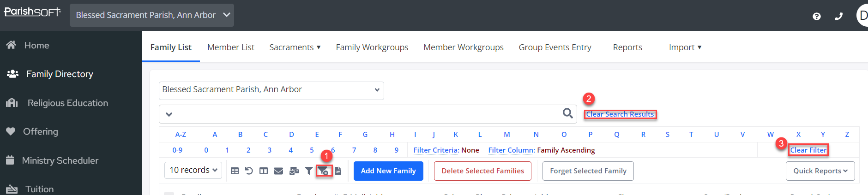The height and width of the screenshot is (195, 868).
Task: Filter families by letter K
Action: click(x=456, y=135)
